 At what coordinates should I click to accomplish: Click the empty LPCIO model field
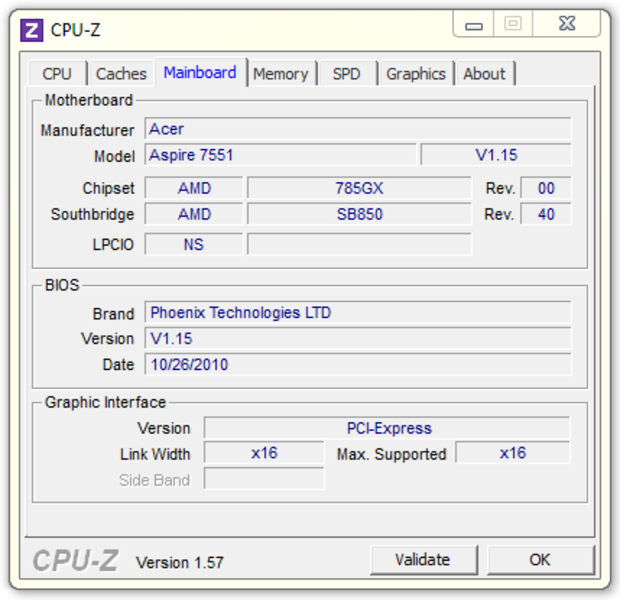click(x=359, y=244)
